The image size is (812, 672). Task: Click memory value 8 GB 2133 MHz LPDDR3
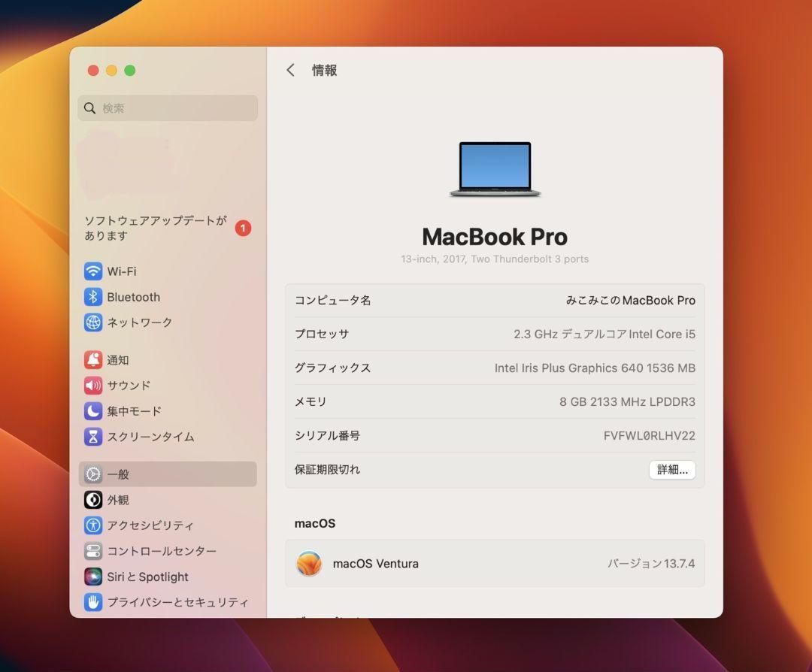click(x=627, y=401)
